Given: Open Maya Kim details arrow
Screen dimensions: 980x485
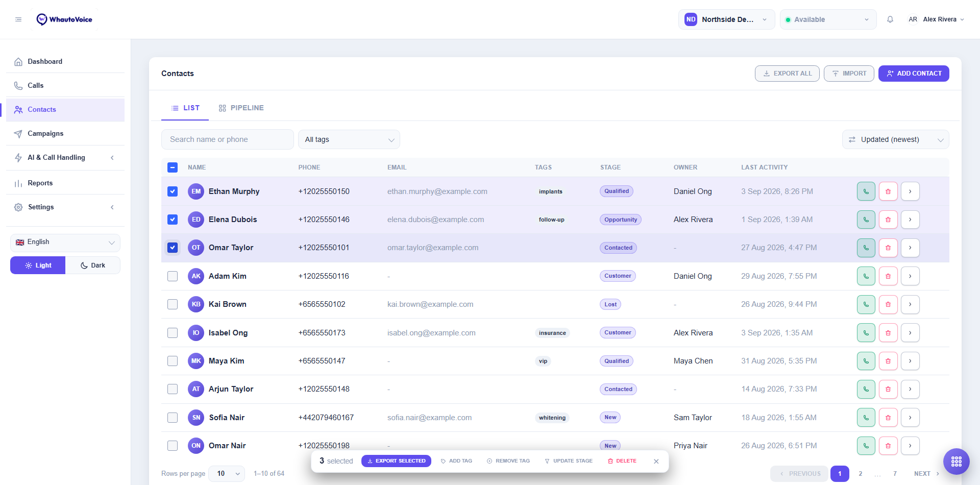Looking at the screenshot, I should (x=910, y=361).
